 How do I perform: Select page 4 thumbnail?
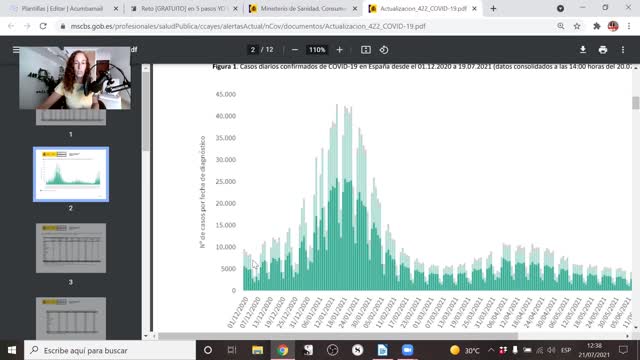pyautogui.click(x=71, y=318)
